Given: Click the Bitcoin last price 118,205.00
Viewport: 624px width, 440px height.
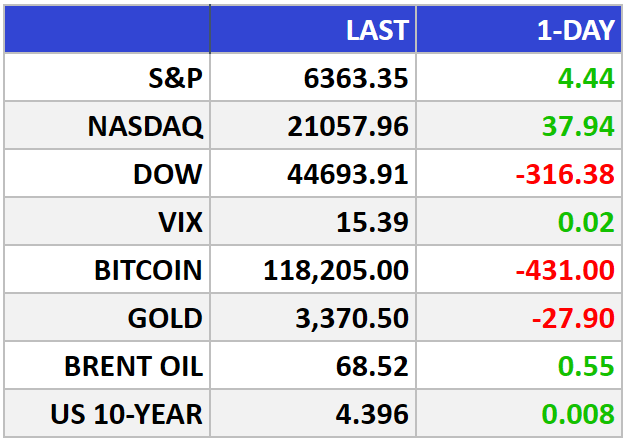Looking at the screenshot, I should point(336,271).
